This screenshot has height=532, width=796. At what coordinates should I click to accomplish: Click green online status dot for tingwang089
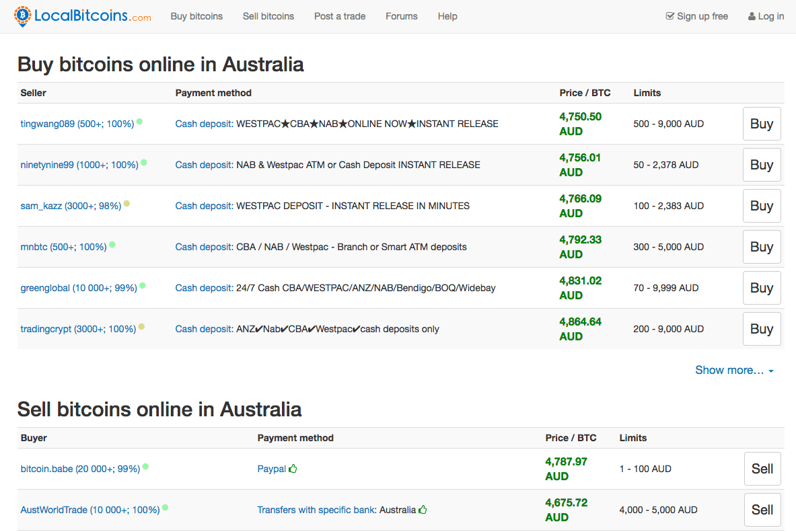coord(139,122)
